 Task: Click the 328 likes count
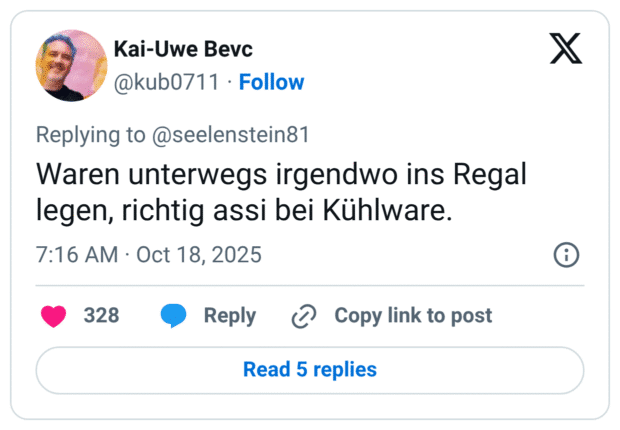click(x=101, y=316)
